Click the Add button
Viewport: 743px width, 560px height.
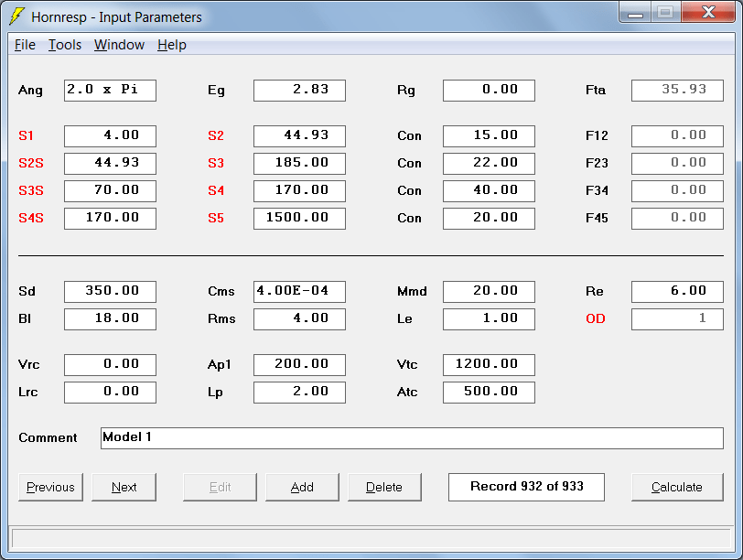(302, 487)
